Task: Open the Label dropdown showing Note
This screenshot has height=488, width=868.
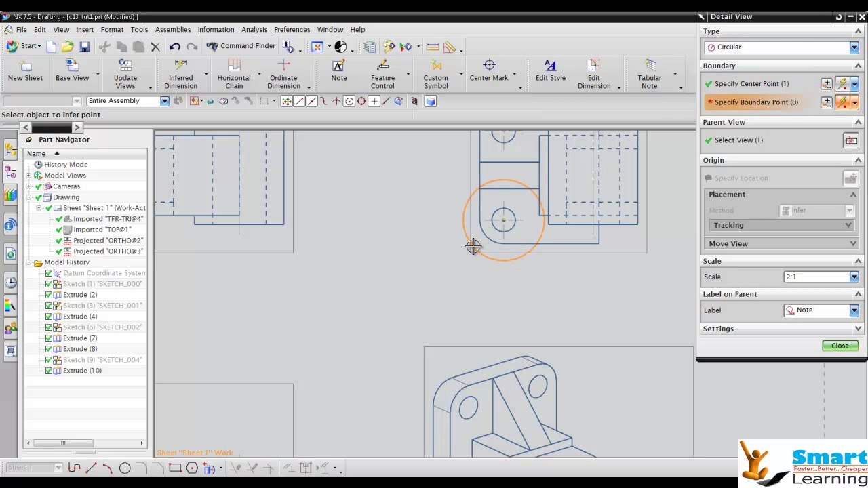Action: tap(821, 310)
